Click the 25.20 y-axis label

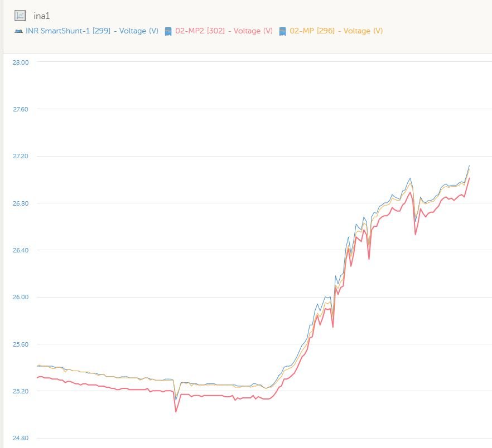click(21, 391)
